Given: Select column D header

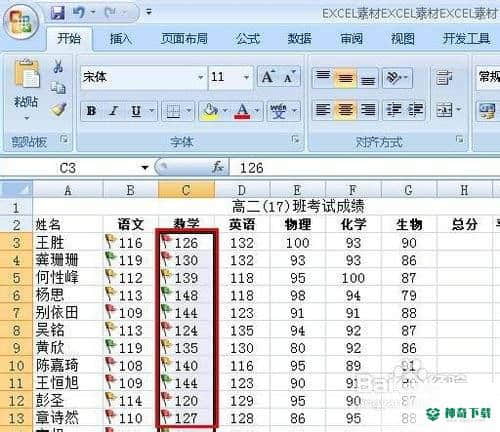Looking at the screenshot, I should (242, 190).
